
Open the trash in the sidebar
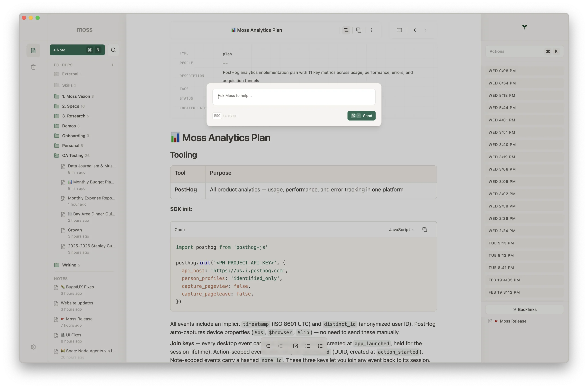coord(33,67)
